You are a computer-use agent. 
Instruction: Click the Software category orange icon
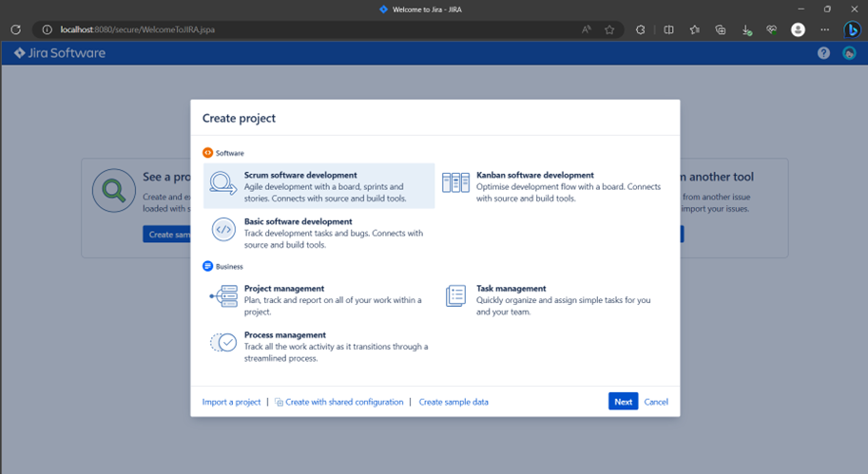coord(207,153)
